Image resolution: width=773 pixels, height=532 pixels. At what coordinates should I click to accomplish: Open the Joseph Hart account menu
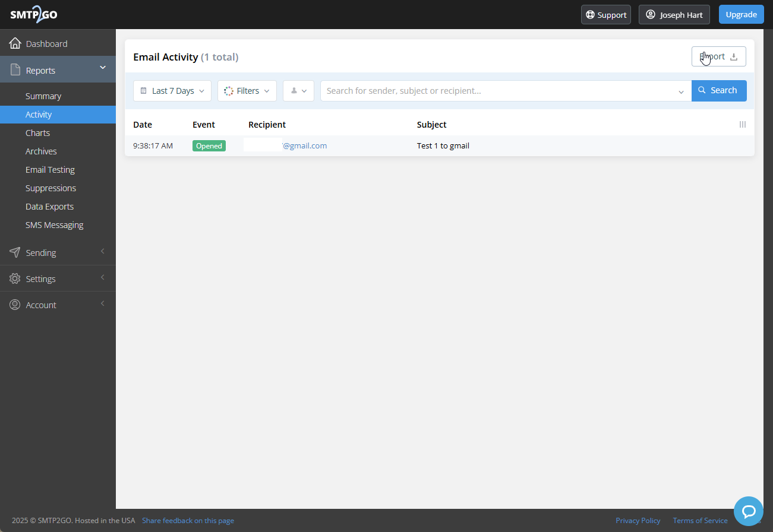pyautogui.click(x=674, y=15)
